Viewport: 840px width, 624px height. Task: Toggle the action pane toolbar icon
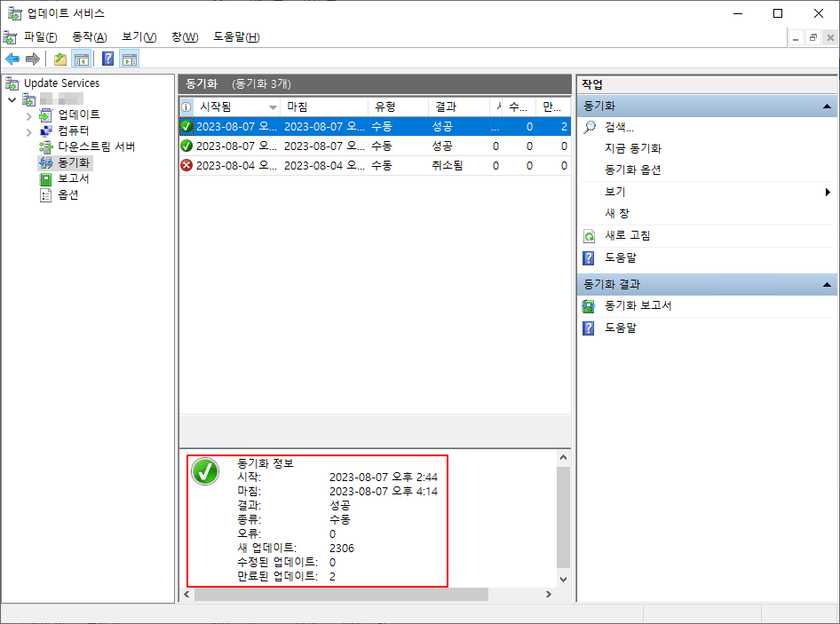tap(129, 59)
